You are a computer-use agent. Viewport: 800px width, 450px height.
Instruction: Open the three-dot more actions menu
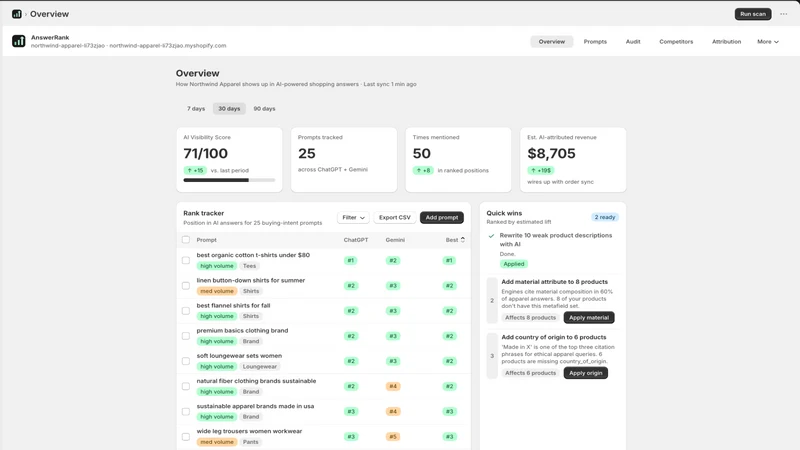click(784, 14)
